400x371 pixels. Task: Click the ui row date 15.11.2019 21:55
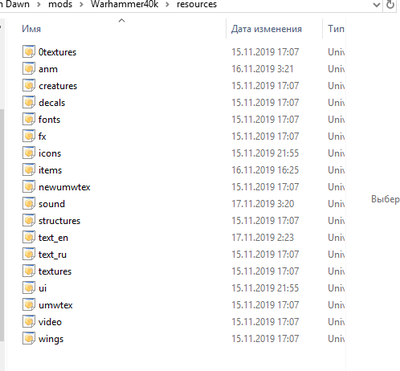pyautogui.click(x=265, y=288)
